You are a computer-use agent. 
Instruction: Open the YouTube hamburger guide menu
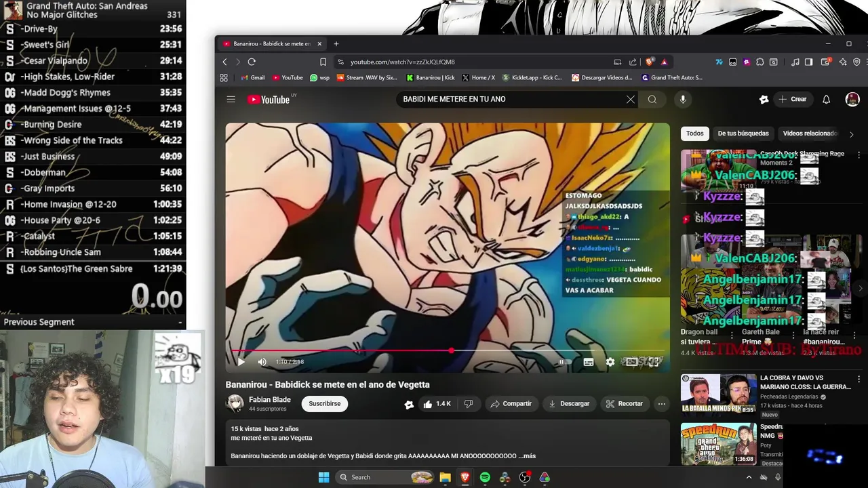(x=231, y=99)
